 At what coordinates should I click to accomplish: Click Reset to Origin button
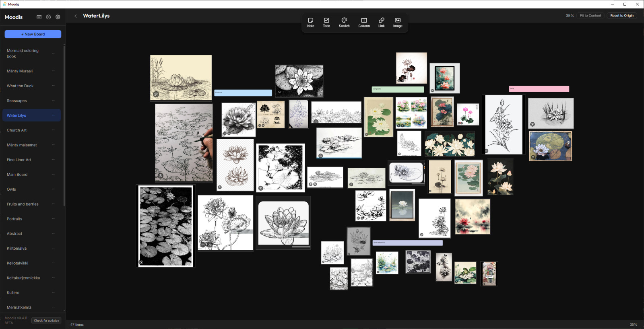622,16
